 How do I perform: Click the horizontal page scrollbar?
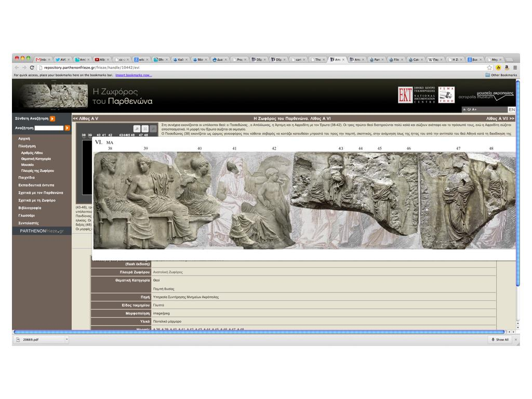(260, 331)
